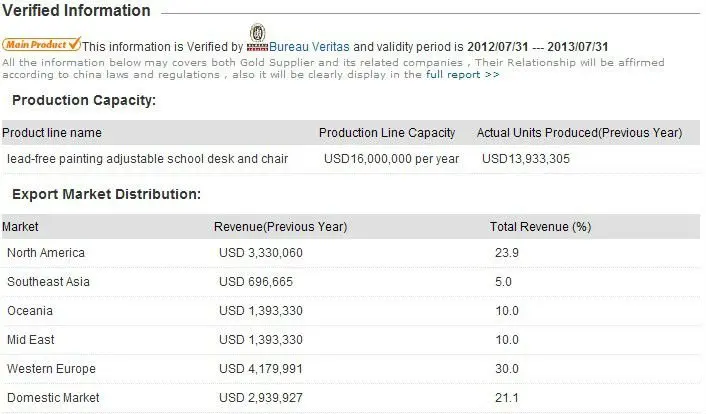Click the Actual Units Produced column header
The image size is (706, 414).
point(579,132)
